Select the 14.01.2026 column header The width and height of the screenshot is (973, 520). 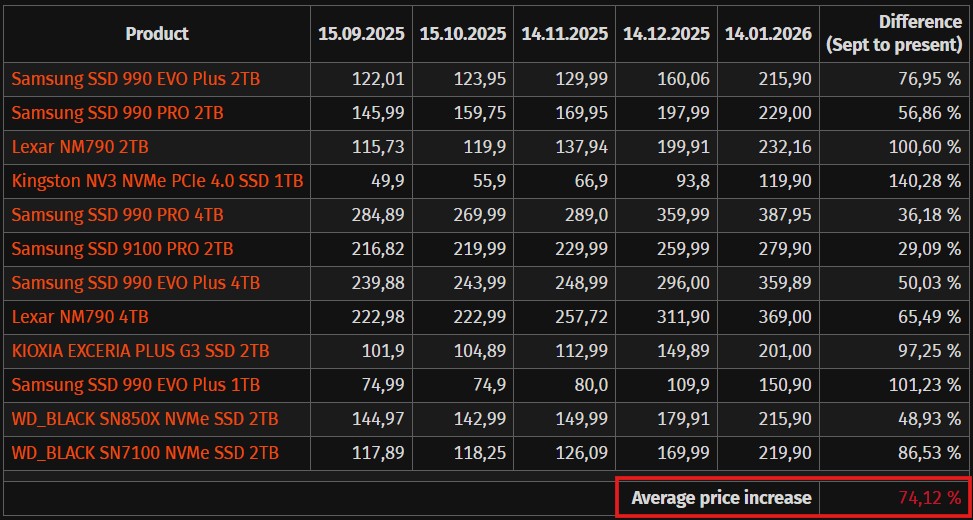767,33
